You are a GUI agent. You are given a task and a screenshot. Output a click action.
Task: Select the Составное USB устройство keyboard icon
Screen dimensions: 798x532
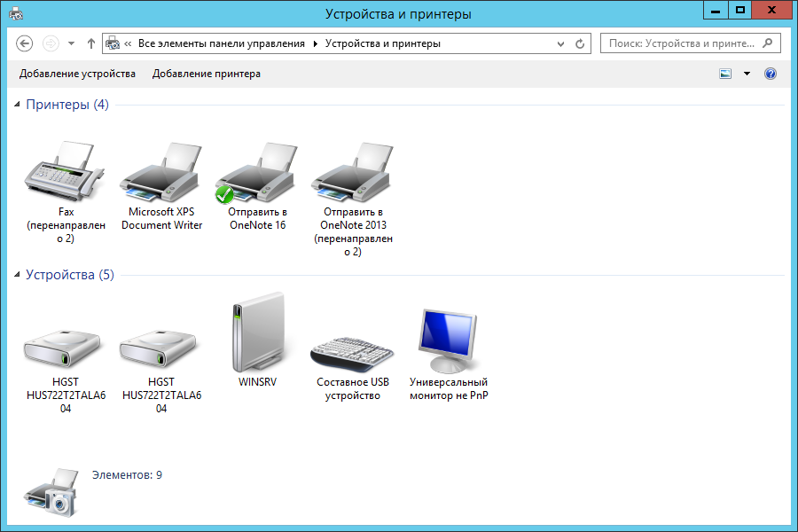click(x=352, y=354)
